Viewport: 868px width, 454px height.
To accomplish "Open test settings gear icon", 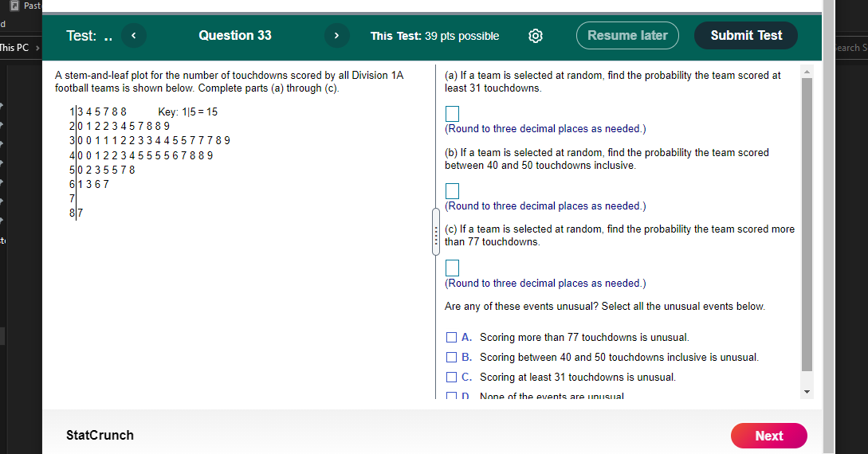I will click(x=536, y=36).
